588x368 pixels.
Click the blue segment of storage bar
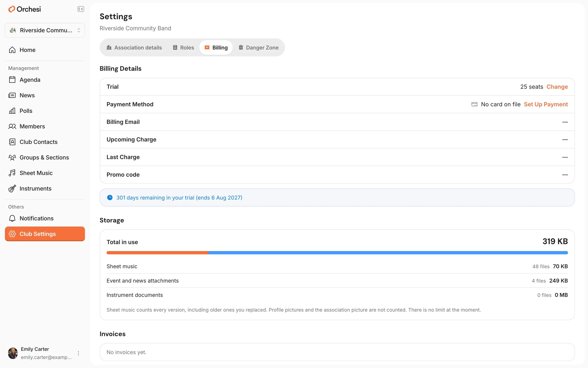pos(388,253)
